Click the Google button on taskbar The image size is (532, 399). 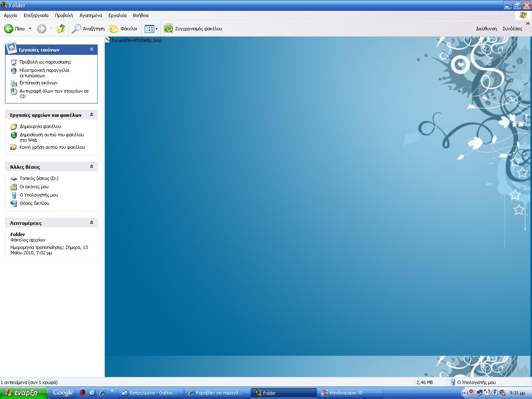point(63,393)
